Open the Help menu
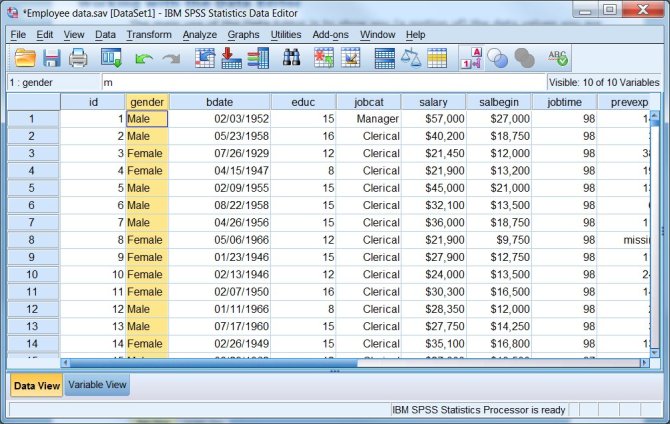Viewport: 670px width, 424px height. pyautogui.click(x=415, y=35)
